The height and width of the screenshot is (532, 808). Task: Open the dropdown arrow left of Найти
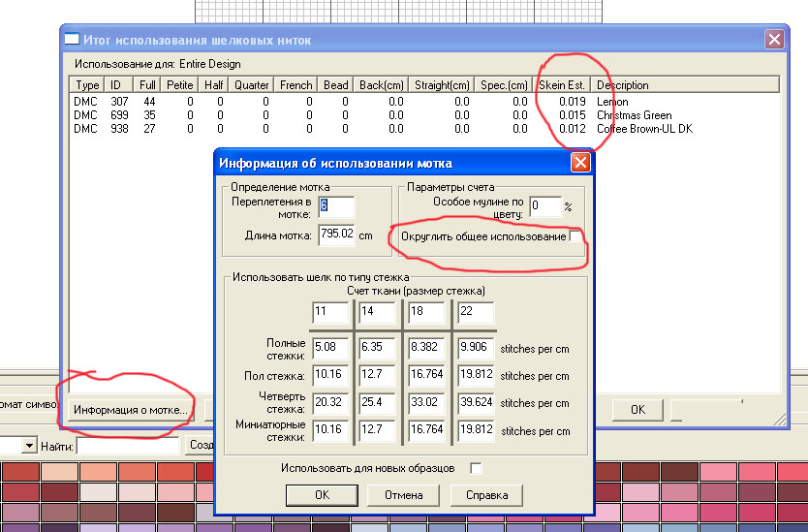[x=29, y=446]
